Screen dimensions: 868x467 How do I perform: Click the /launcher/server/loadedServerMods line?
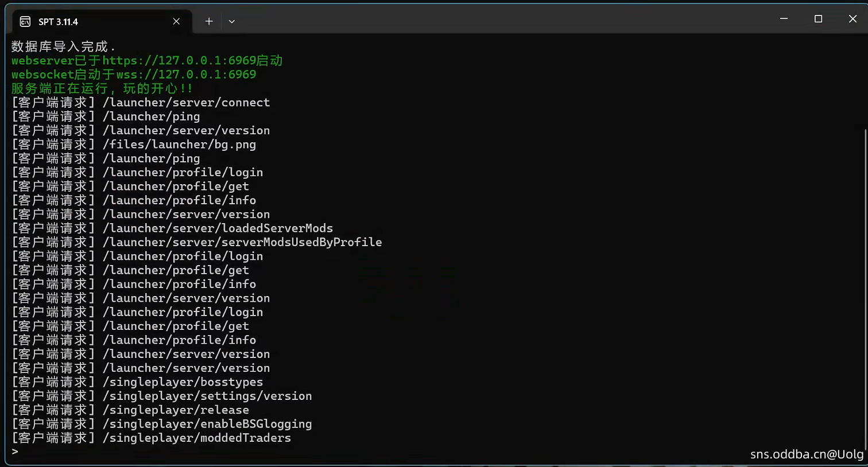click(218, 228)
